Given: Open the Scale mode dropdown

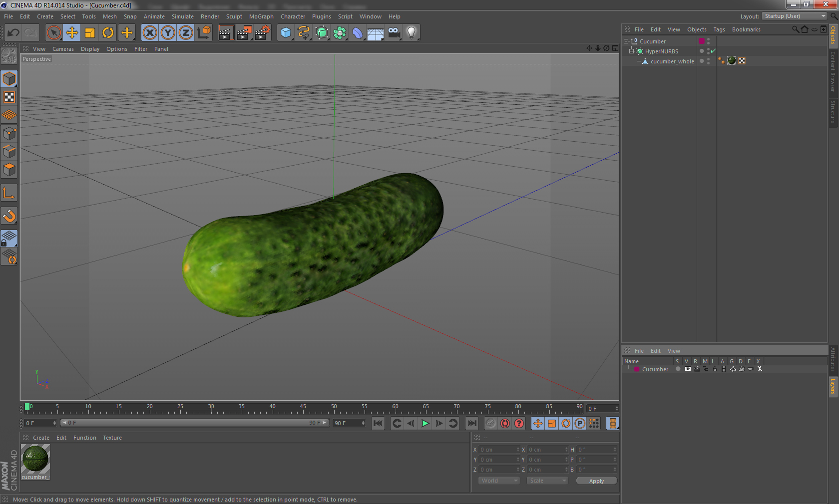Looking at the screenshot, I should [547, 481].
